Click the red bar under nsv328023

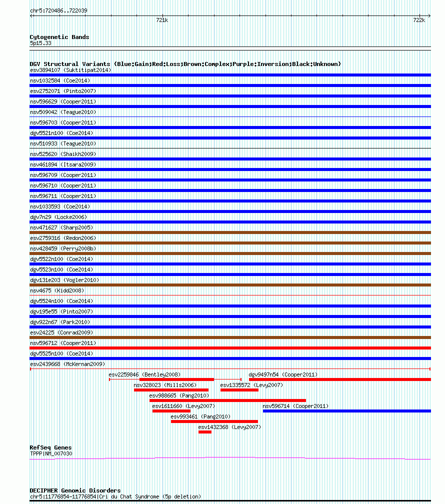171,390
